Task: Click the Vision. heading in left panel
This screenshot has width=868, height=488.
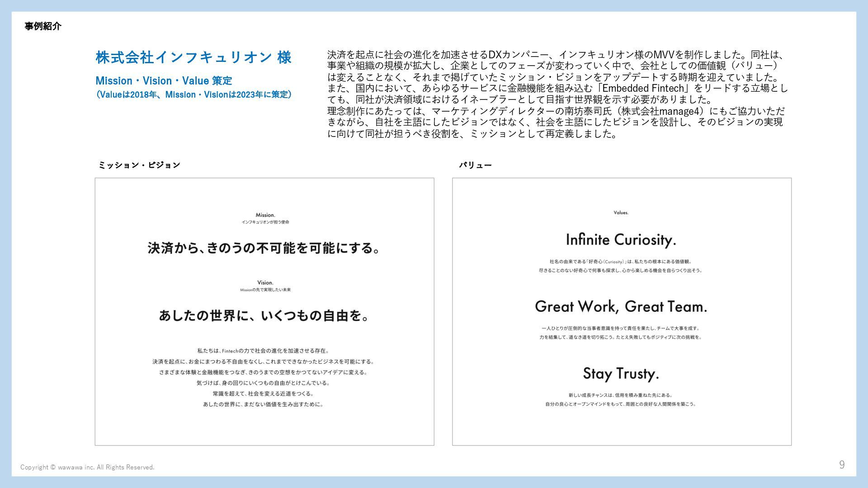Action: point(265,283)
